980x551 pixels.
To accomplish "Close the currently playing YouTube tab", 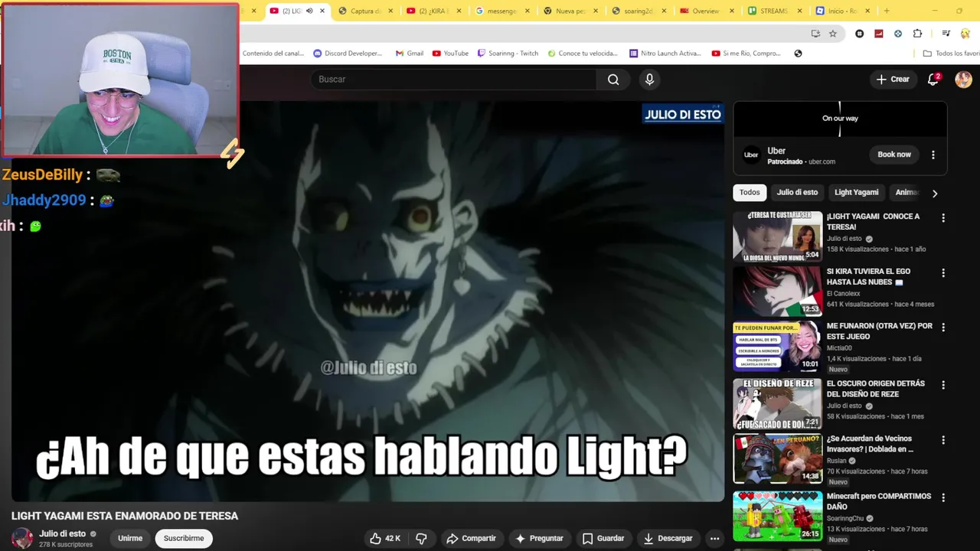I will (322, 11).
